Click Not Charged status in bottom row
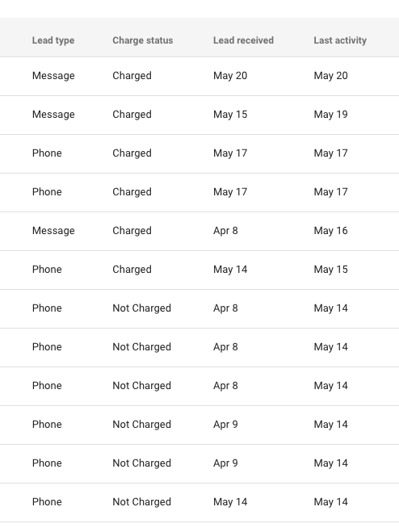This screenshot has width=399, height=532. pos(141,502)
